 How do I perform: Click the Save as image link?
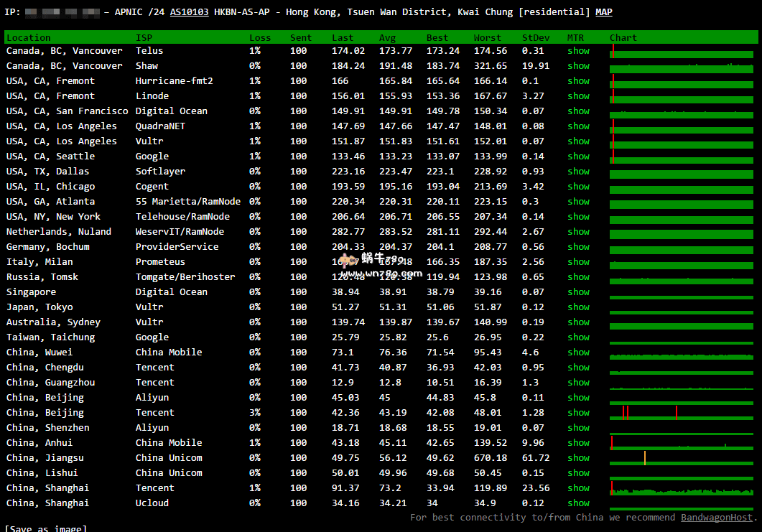coord(46,529)
